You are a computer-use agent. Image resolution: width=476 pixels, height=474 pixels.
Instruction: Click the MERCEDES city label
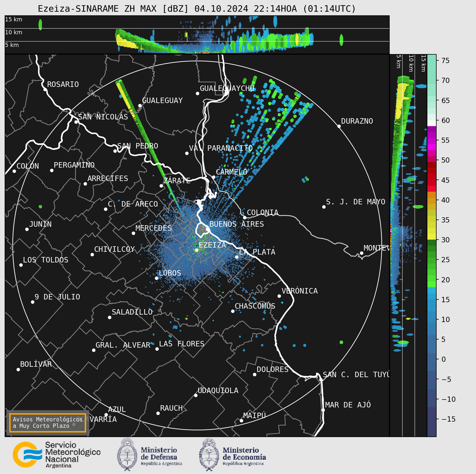[x=153, y=228]
